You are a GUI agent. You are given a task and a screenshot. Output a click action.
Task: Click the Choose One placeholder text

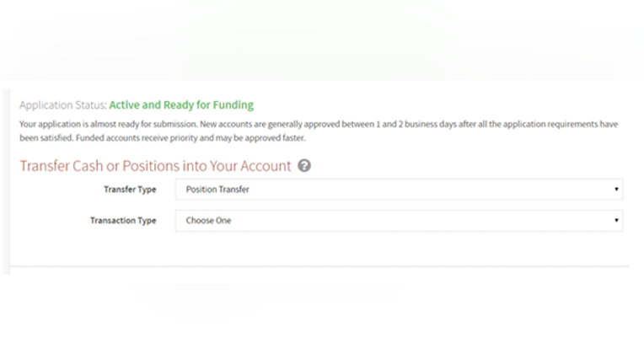(x=208, y=221)
